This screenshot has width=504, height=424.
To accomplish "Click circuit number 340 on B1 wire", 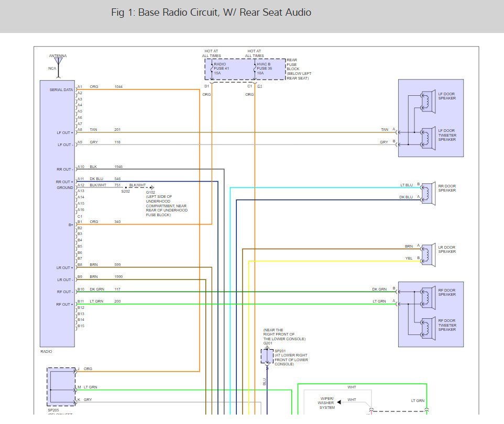I will coord(117,221).
